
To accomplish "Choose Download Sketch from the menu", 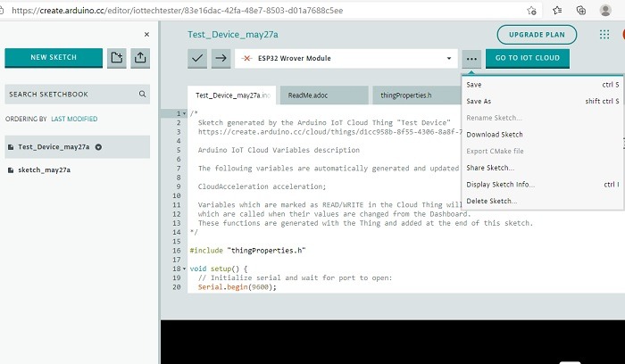I will 542,135.
